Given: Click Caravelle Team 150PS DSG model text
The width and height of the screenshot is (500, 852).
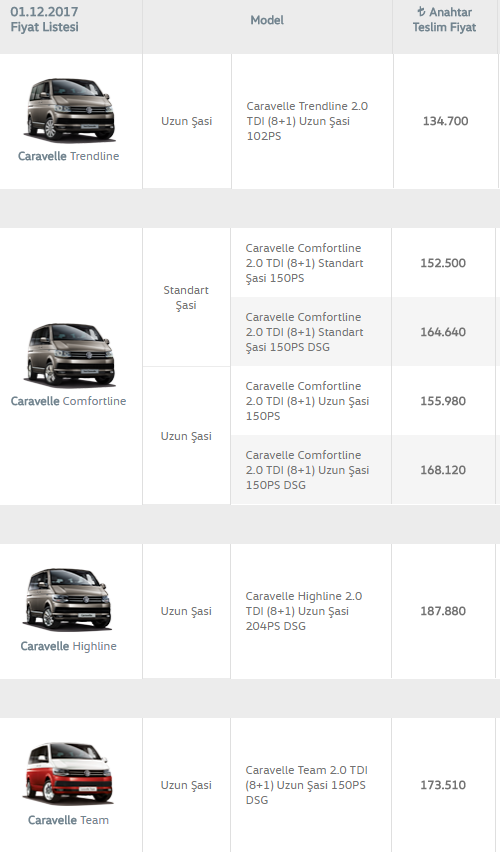Looking at the screenshot, I should (307, 785).
